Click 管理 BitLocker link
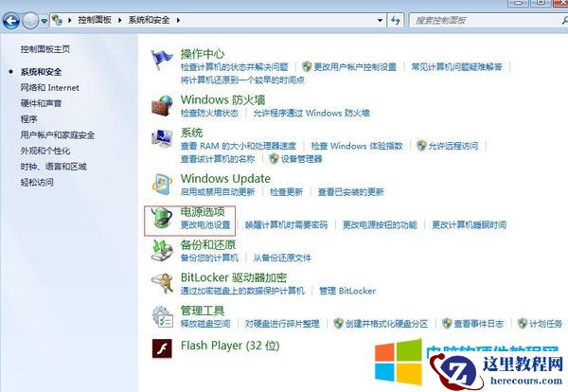568x392 pixels. point(347,291)
